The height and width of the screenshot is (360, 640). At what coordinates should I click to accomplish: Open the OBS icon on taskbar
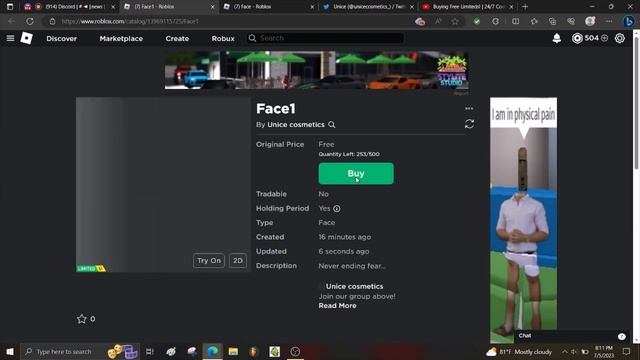(x=295, y=351)
